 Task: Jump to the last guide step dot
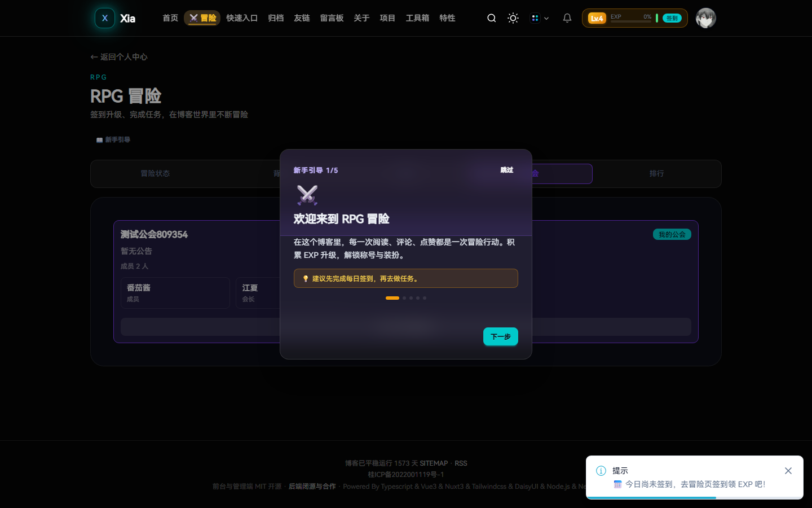tap(425, 298)
